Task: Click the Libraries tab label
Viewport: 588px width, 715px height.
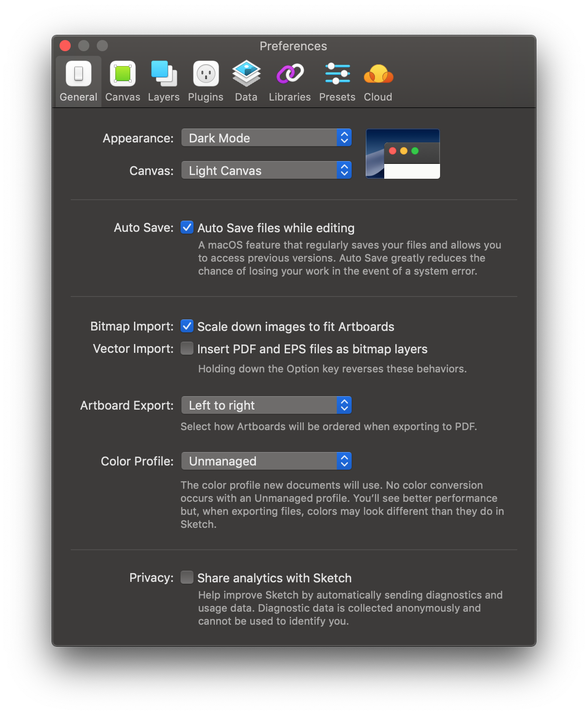Action: point(290,97)
